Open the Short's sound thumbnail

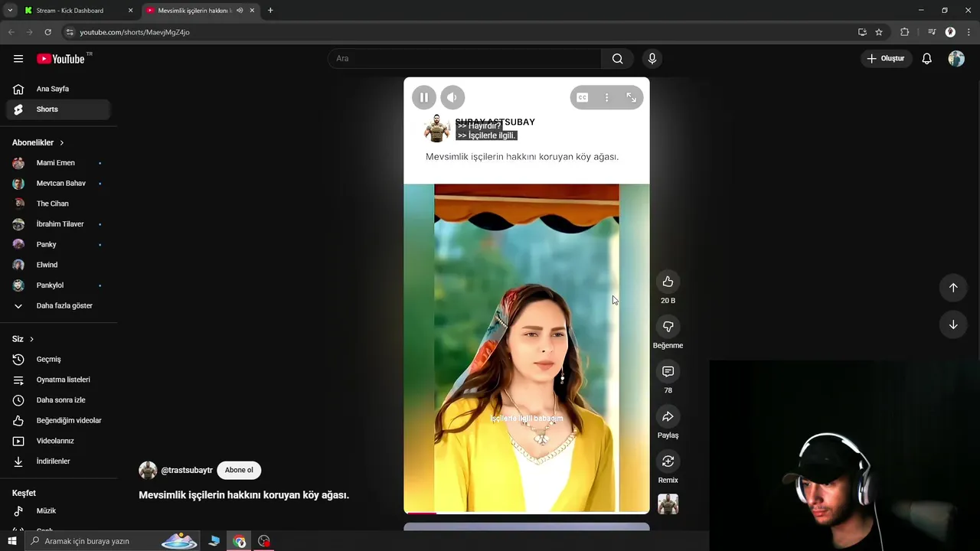668,504
